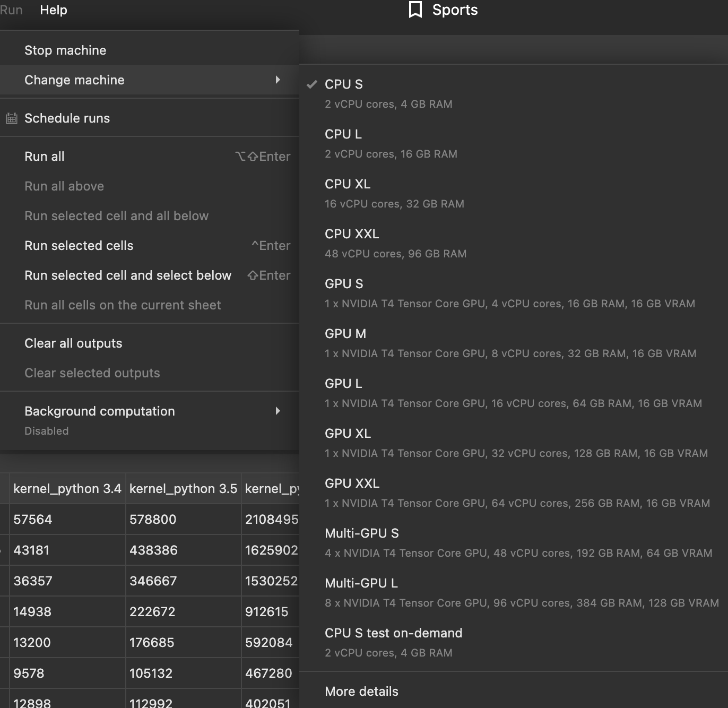The image size is (728, 708).
Task: Click Run selected cell and select below
Action: tap(128, 275)
